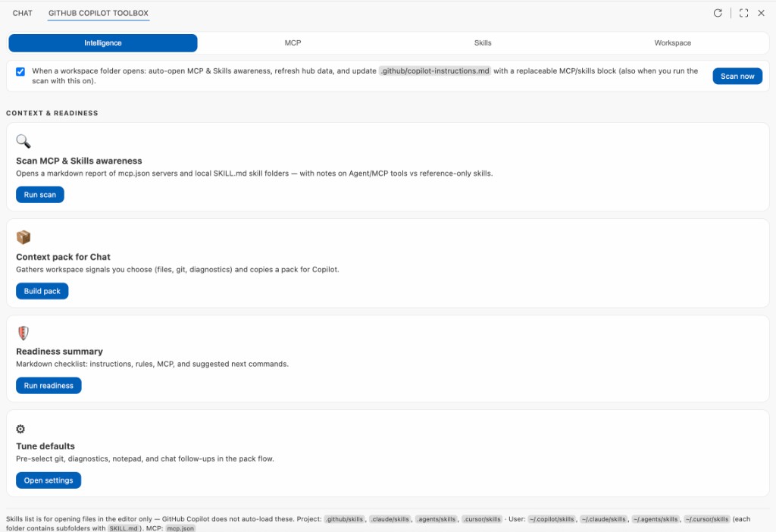Open settings to tune pack defaults

coord(48,480)
